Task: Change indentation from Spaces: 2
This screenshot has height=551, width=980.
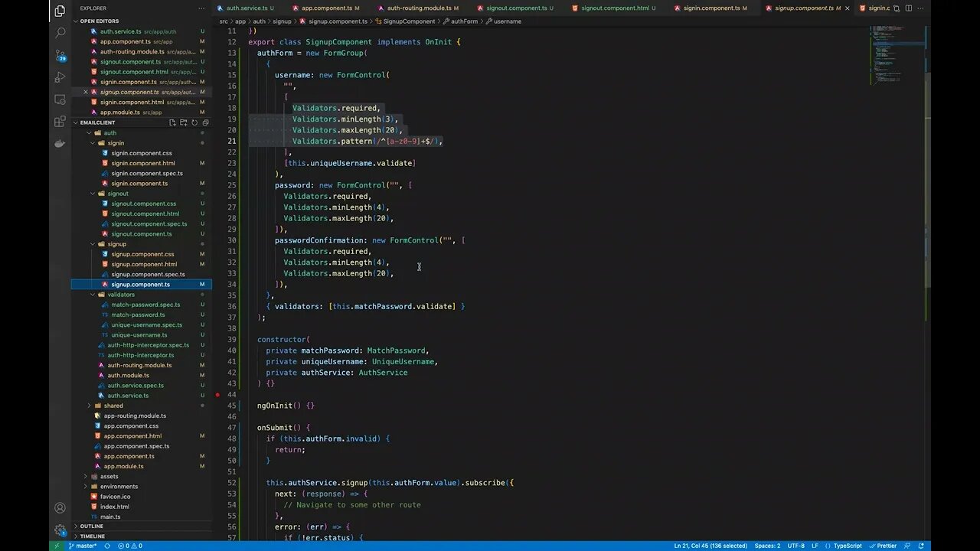Action: (x=767, y=546)
